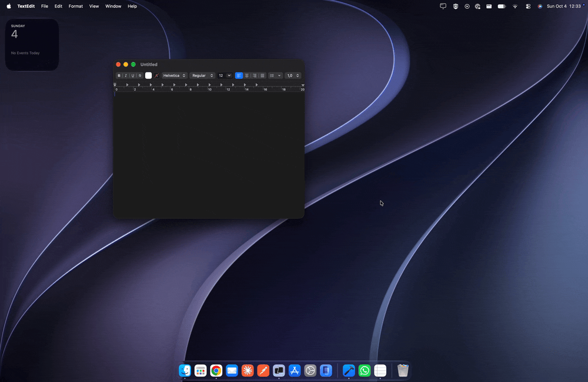Justify the text alignment
The height and width of the screenshot is (382, 588).
click(x=262, y=75)
